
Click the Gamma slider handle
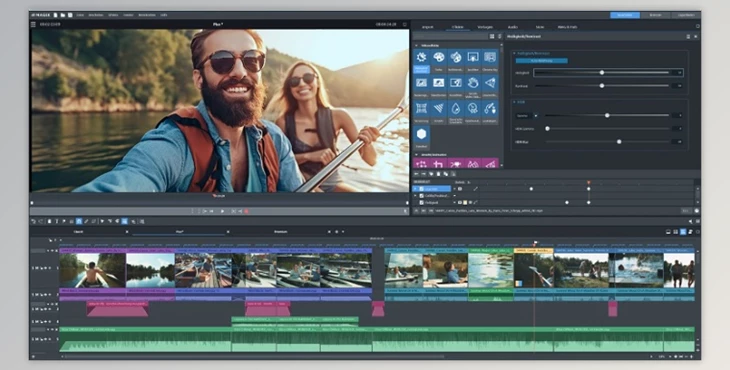[x=607, y=115]
